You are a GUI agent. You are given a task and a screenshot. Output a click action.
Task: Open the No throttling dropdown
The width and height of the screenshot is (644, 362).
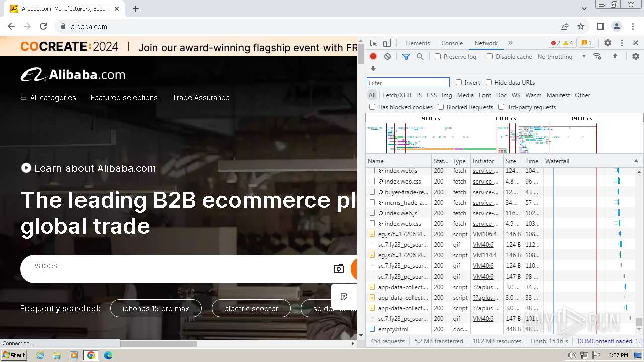[561, 57]
